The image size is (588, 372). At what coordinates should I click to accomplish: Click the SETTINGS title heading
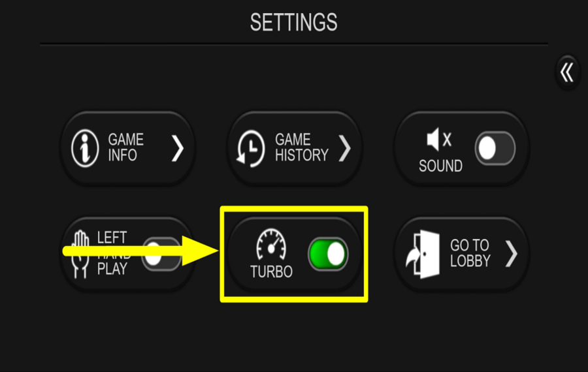point(294,22)
